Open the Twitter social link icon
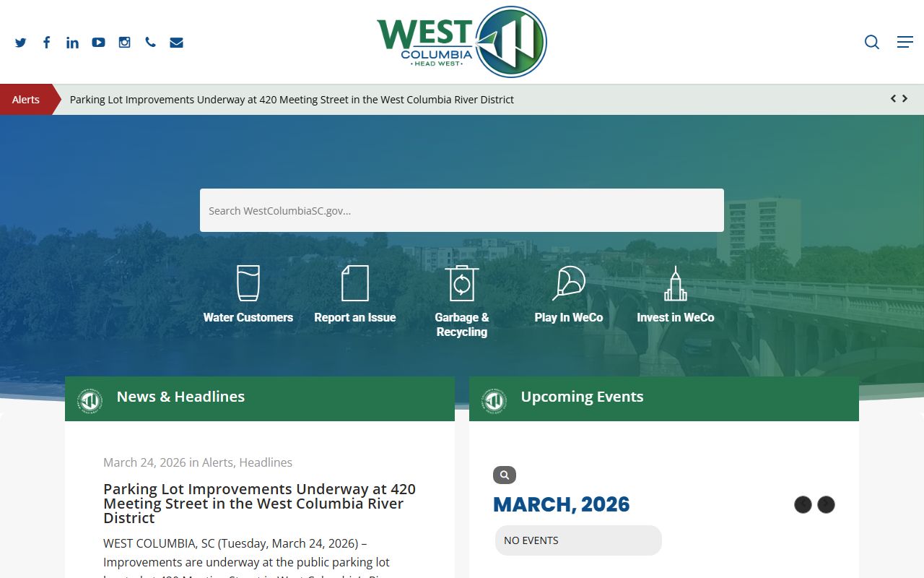Screen dimensions: 924x578 (20, 43)
